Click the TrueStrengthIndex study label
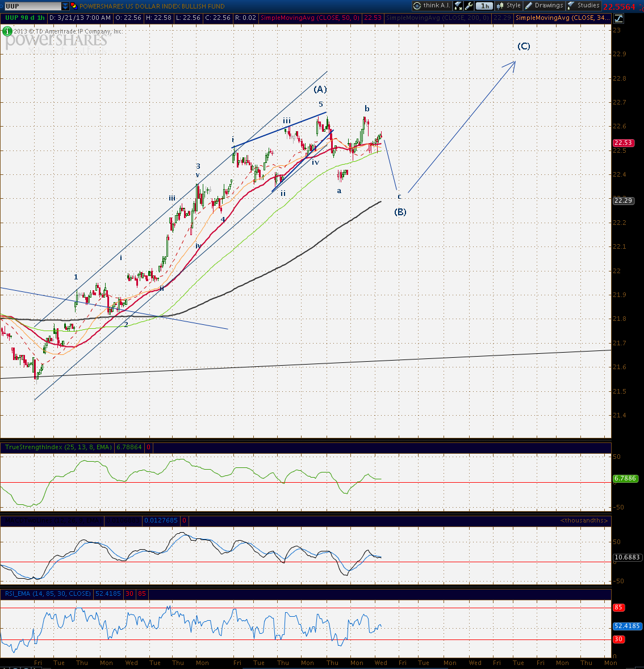 click(58, 447)
